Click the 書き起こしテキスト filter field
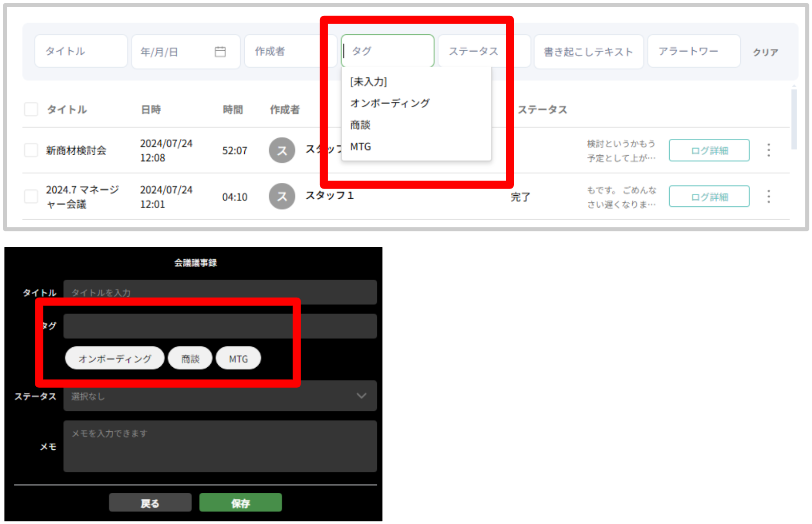Screen dimensions: 812x524 [x=589, y=51]
